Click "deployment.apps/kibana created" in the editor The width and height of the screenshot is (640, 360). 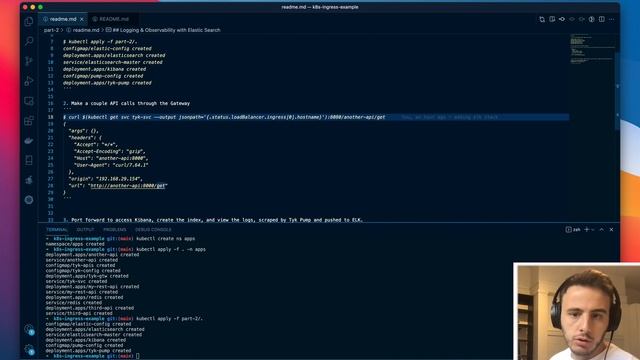104,69
